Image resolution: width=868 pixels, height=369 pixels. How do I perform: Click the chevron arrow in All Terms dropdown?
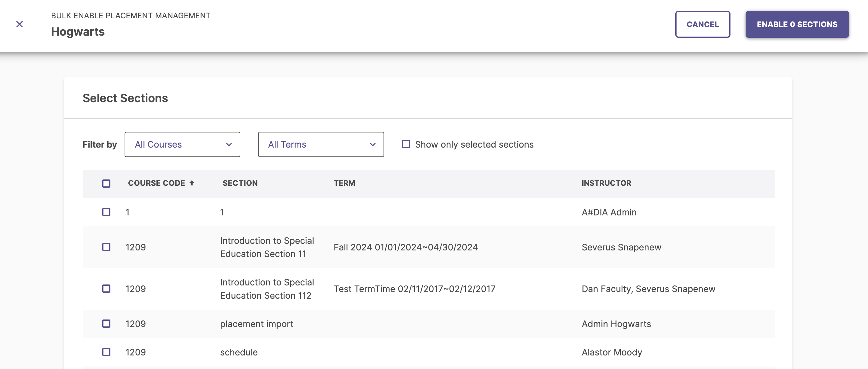(x=373, y=144)
